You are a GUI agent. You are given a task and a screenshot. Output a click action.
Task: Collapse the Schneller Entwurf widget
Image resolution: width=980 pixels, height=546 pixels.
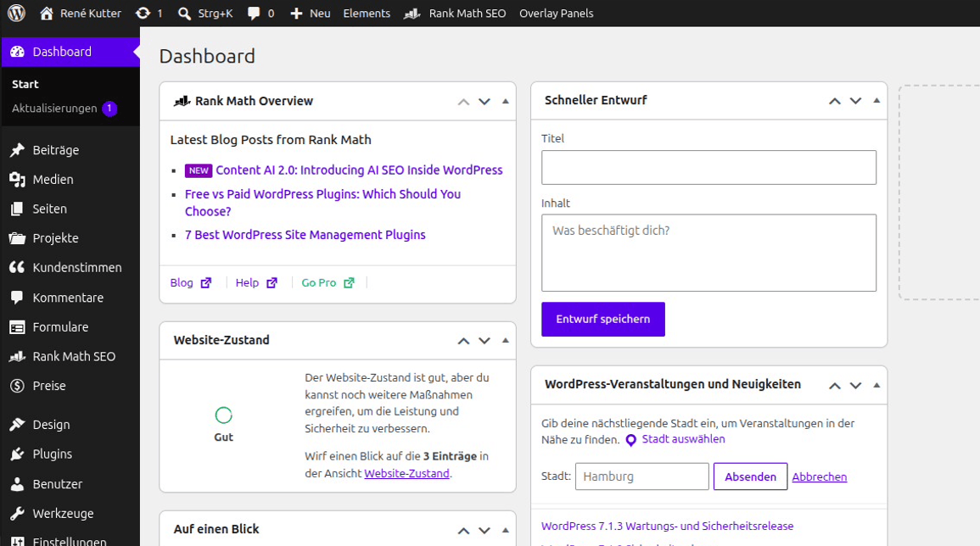(x=876, y=101)
